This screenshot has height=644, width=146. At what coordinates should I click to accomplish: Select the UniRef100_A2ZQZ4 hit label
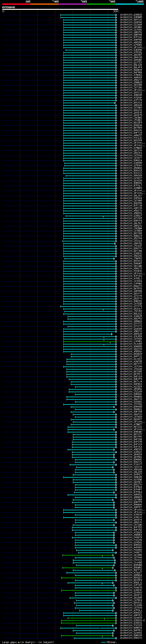click(x=131, y=387)
